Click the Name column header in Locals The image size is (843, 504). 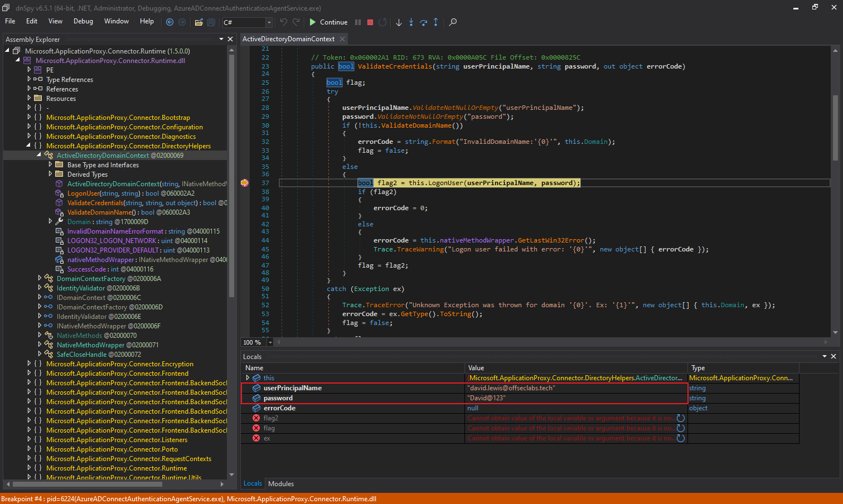tap(353, 368)
